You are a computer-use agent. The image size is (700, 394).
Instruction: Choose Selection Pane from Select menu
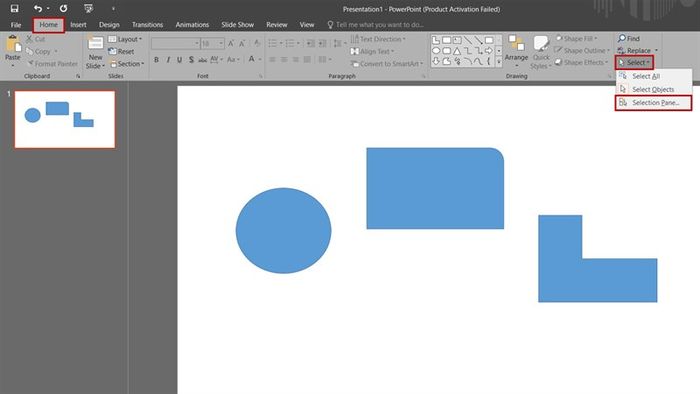pyautogui.click(x=653, y=103)
